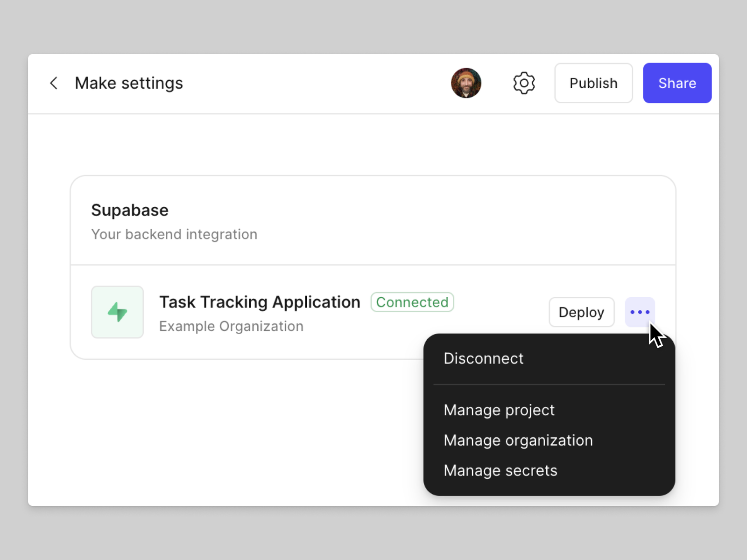Go back using the left chevron arrow
The width and height of the screenshot is (747, 560).
coord(54,83)
